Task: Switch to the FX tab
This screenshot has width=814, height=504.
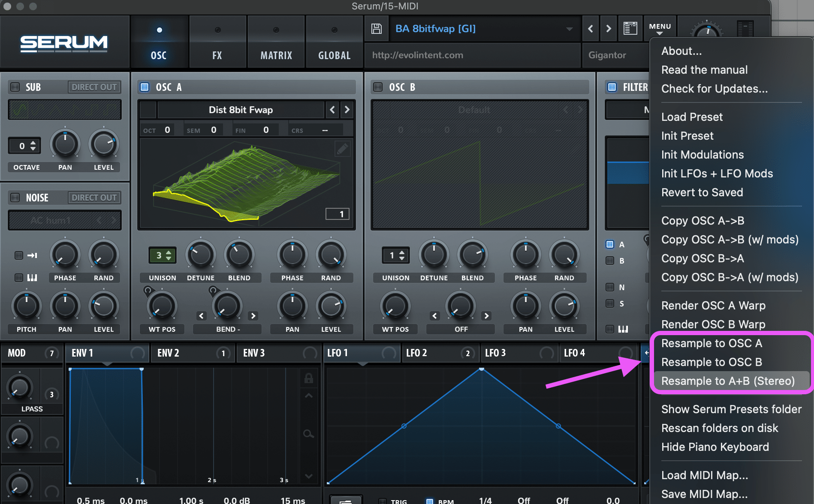Action: click(x=217, y=42)
